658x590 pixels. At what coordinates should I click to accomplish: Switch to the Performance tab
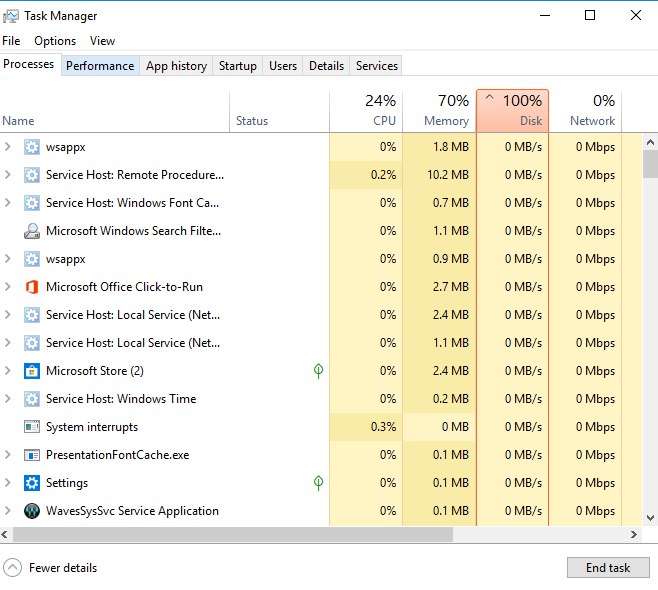(100, 66)
